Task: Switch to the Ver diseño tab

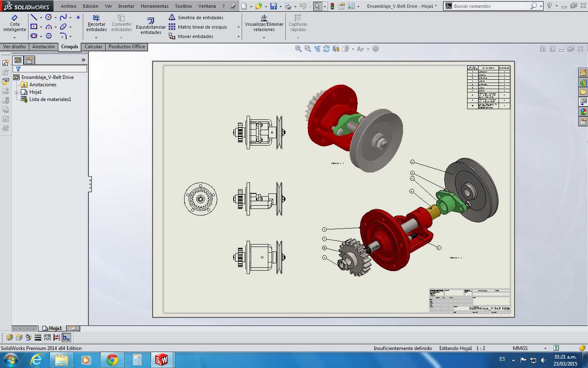Action: point(14,47)
